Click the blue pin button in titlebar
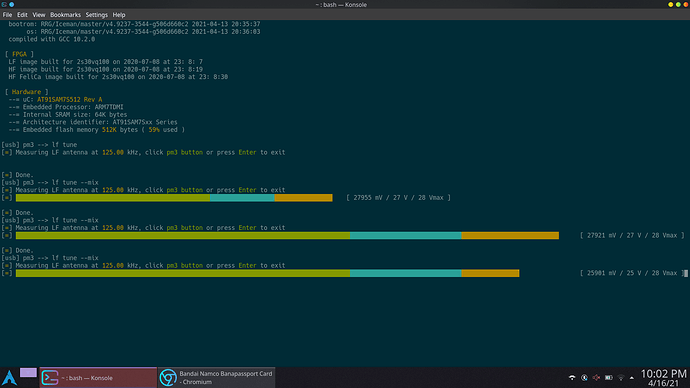 pyautogui.click(x=12, y=4)
